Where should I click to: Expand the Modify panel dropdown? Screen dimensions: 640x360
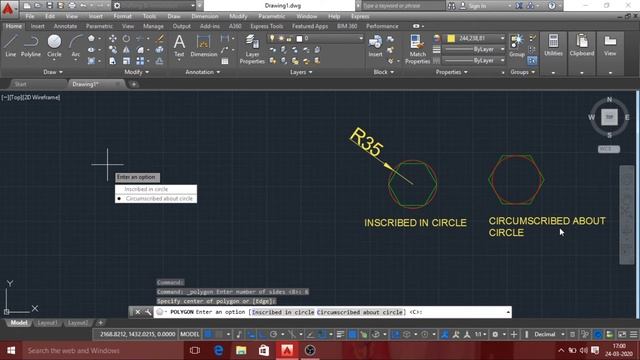click(x=137, y=72)
